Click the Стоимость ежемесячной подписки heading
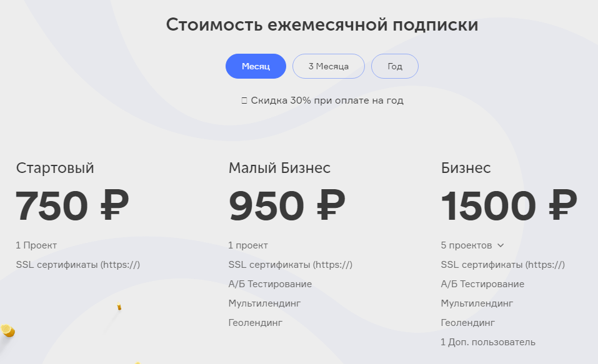Image resolution: width=598 pixels, height=364 pixels. coord(322,25)
